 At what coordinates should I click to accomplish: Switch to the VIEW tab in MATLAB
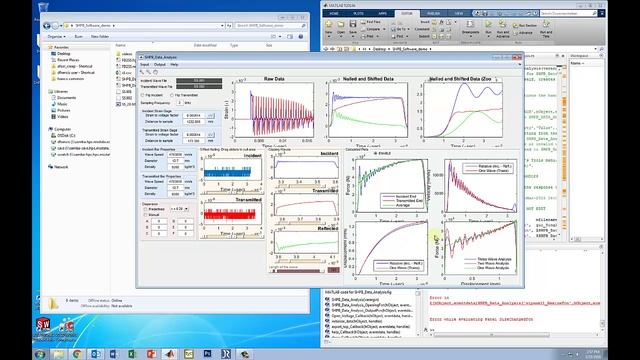(459, 13)
